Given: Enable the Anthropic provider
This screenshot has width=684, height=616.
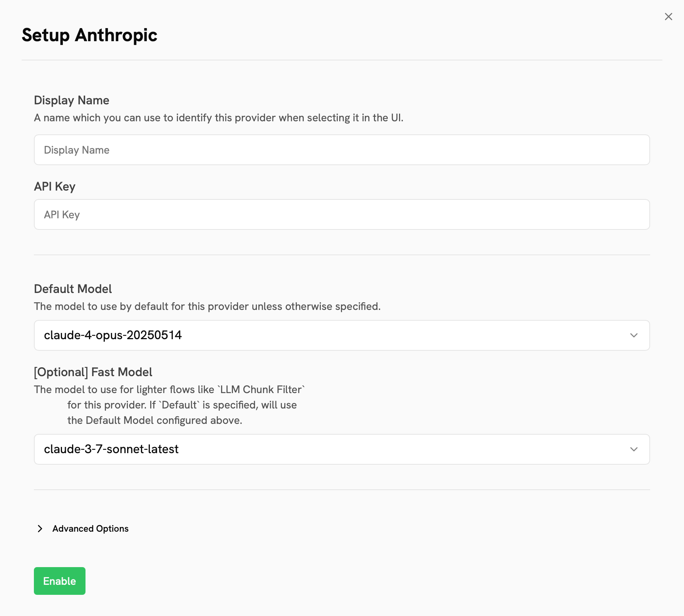Looking at the screenshot, I should [x=59, y=581].
